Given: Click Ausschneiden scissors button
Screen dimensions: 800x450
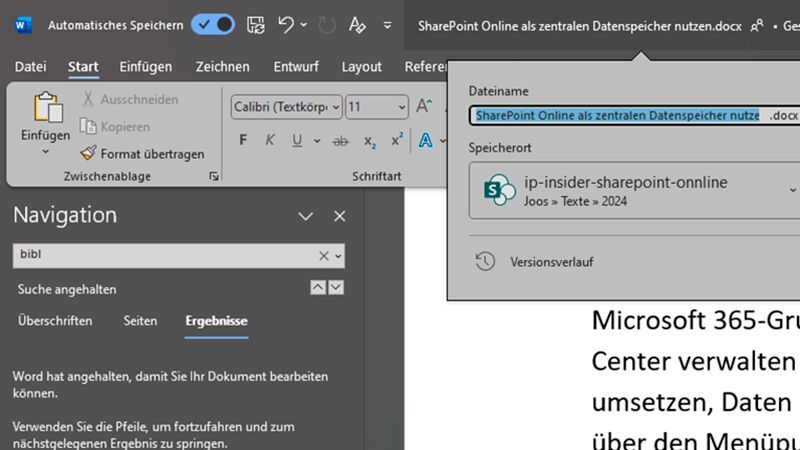Looking at the screenshot, I should tap(131, 99).
